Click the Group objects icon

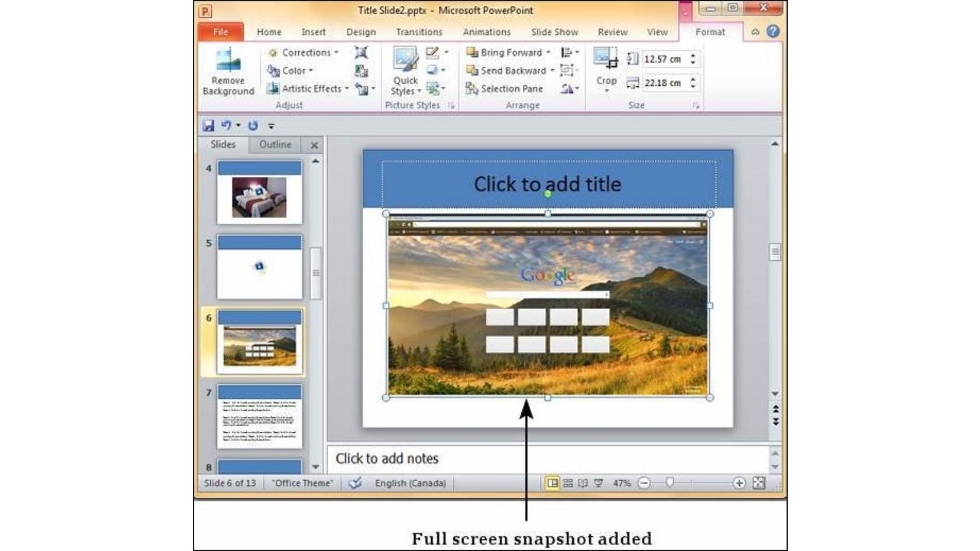pos(569,70)
